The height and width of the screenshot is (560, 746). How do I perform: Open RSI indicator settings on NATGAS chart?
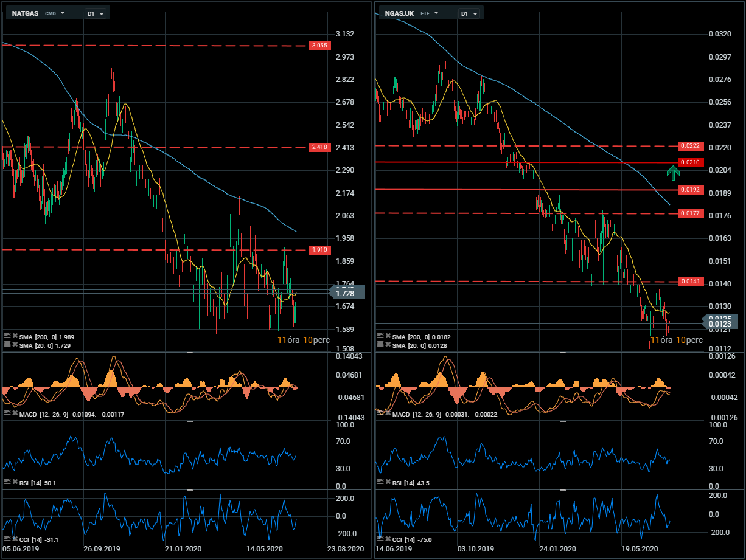point(7,482)
